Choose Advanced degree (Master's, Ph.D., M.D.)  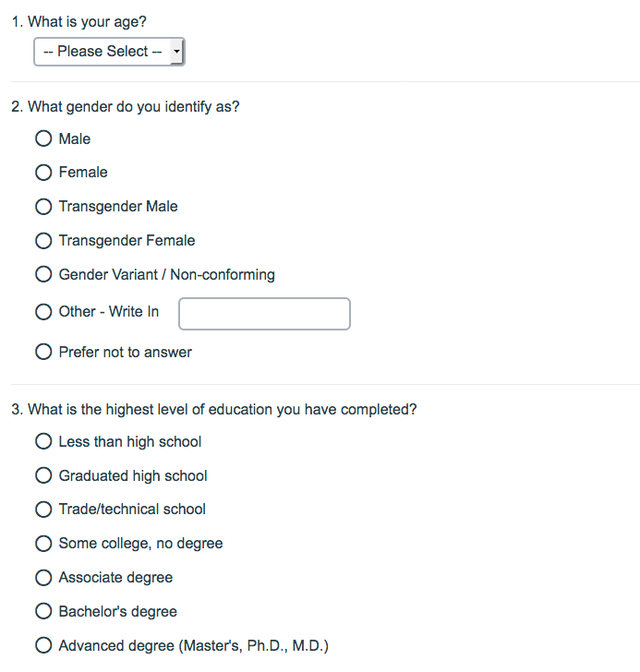(x=43, y=646)
